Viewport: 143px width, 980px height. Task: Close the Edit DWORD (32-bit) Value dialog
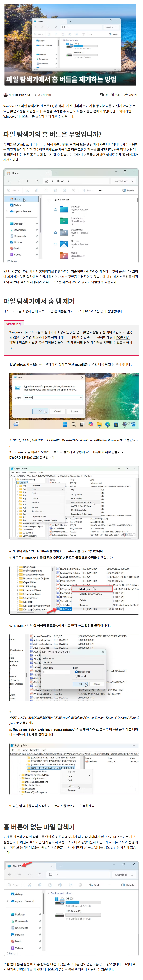tap(103, 652)
